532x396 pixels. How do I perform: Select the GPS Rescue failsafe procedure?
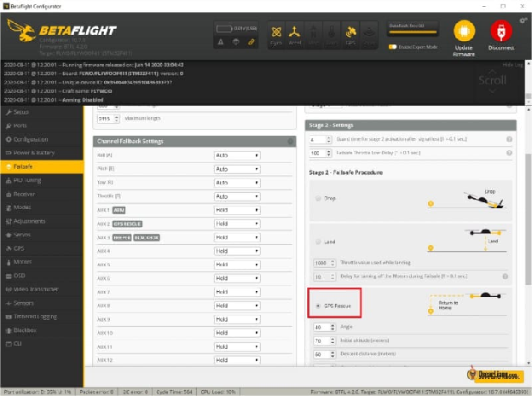click(318, 306)
